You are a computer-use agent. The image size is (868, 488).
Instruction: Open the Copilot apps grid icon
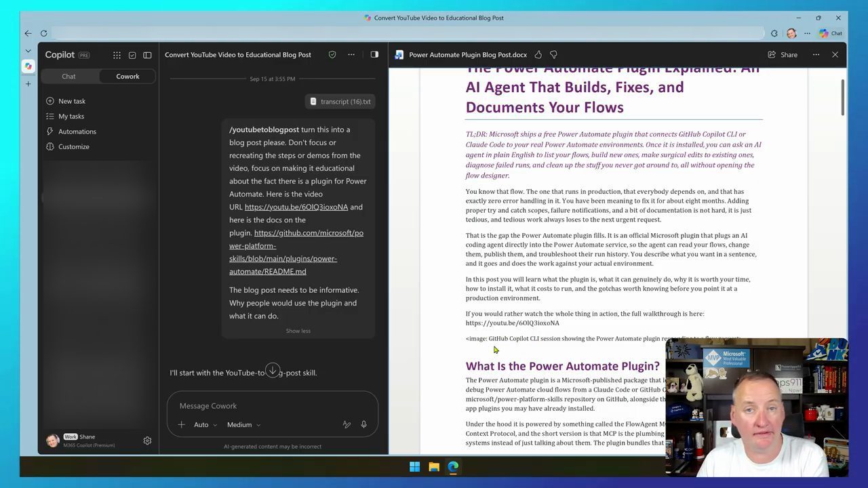[117, 55]
